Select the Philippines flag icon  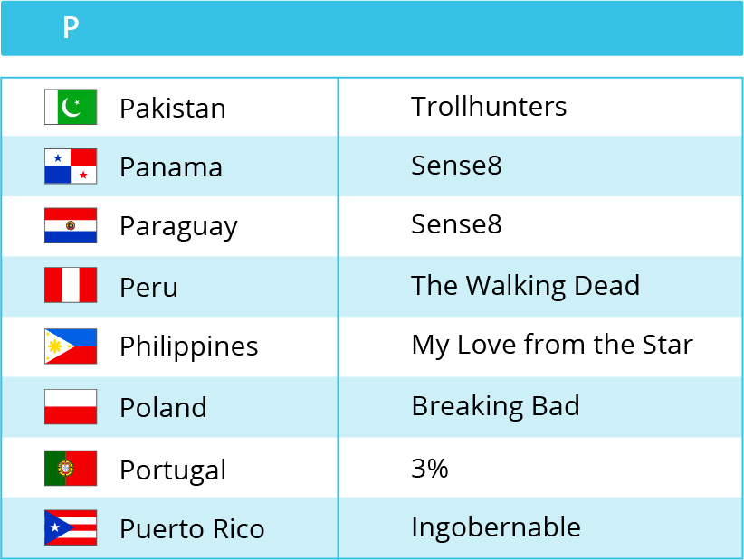71,346
